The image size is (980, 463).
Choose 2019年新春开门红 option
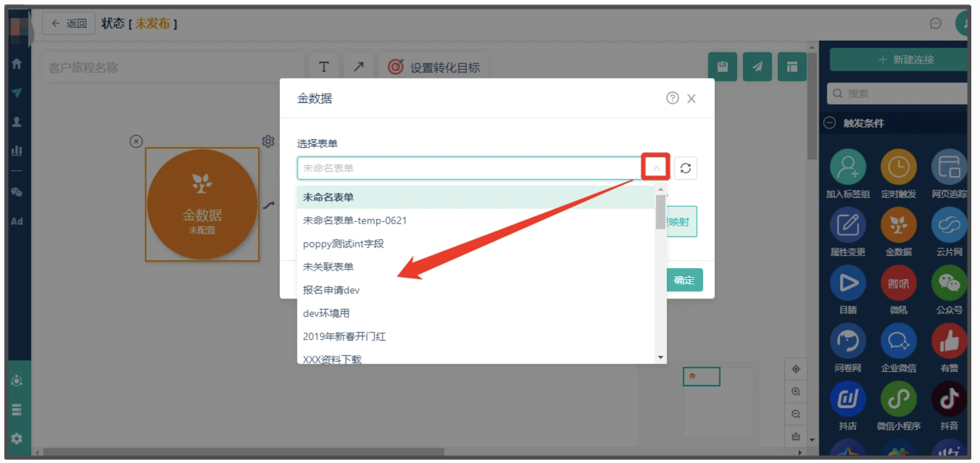pyautogui.click(x=476, y=336)
